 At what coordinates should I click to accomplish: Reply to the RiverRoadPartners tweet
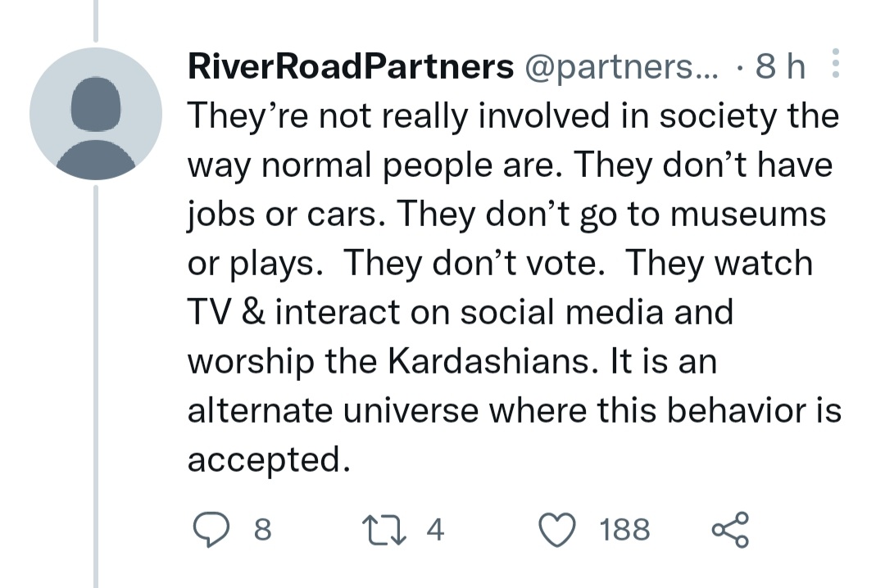216,530
